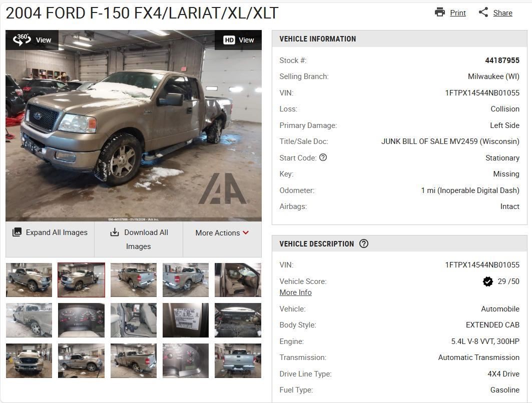Click the printer icon
532x403 pixels.
pos(440,12)
